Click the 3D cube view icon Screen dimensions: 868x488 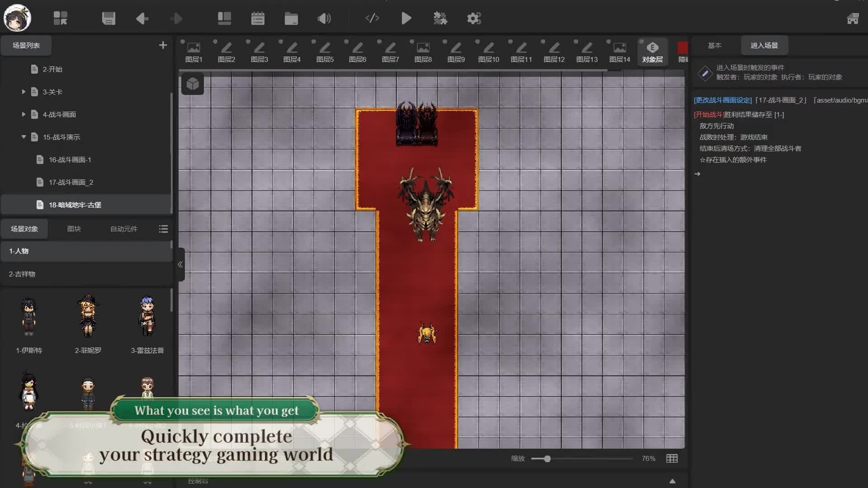click(193, 84)
